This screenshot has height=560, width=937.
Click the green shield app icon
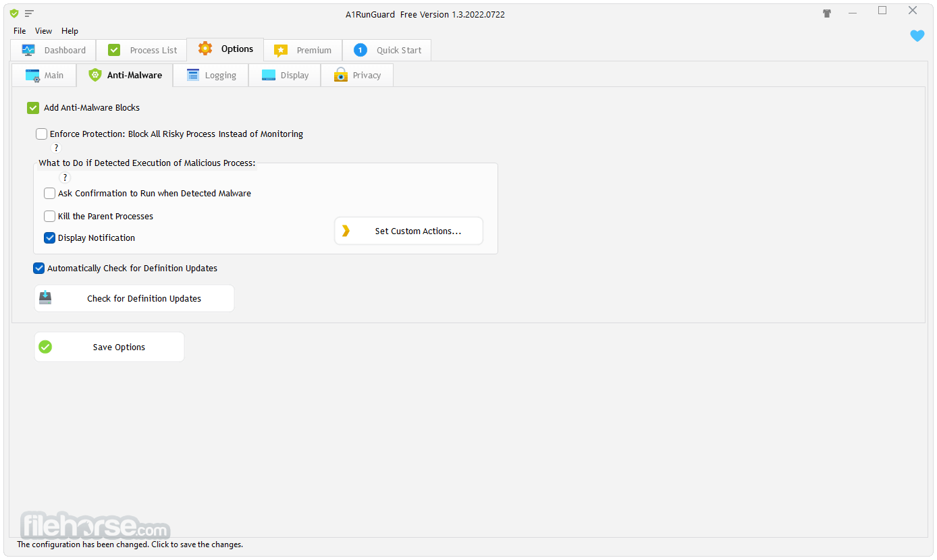(x=14, y=13)
